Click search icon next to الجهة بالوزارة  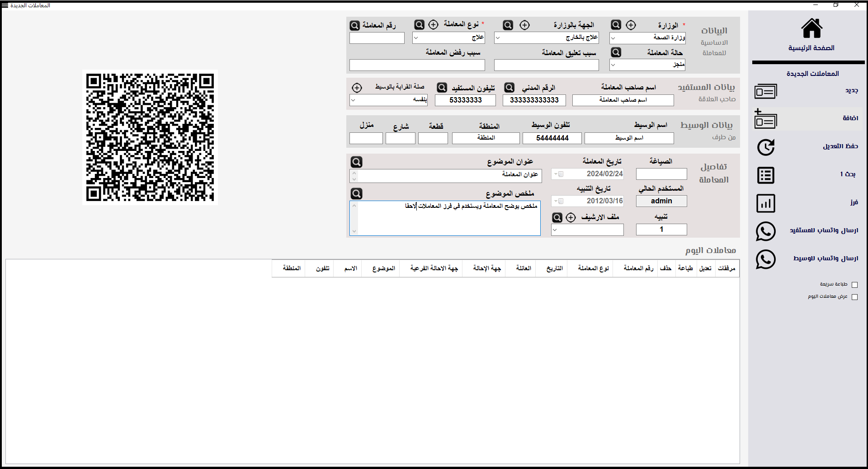point(508,25)
